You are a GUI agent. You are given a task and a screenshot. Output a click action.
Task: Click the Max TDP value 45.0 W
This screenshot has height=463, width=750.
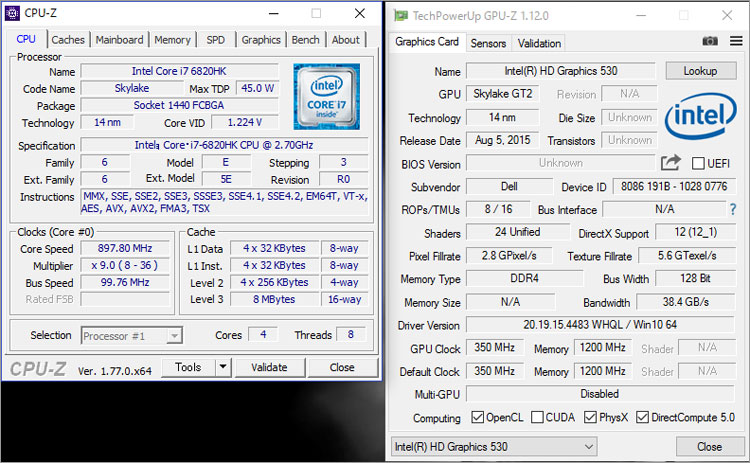click(x=257, y=88)
